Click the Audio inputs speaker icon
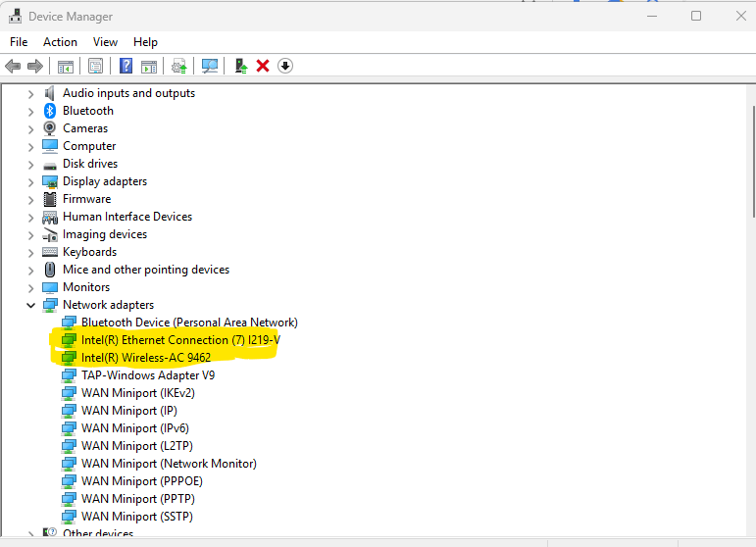 (49, 93)
